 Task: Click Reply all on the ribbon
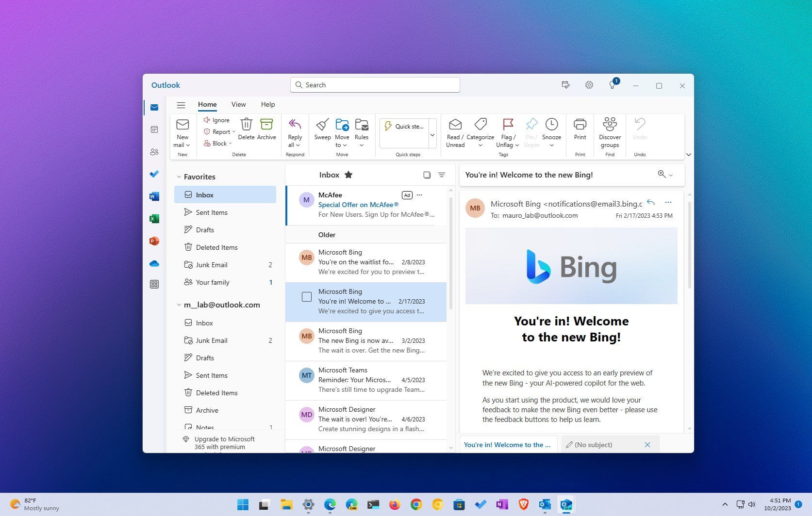click(x=294, y=132)
